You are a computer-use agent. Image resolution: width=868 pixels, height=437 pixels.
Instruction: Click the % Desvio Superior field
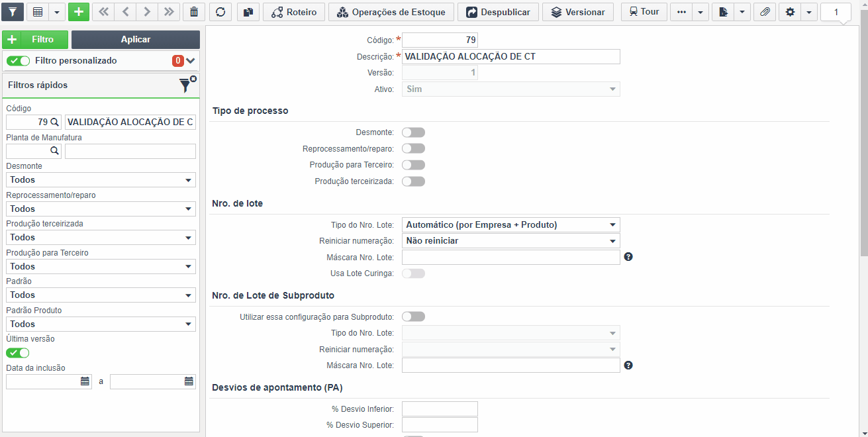tap(440, 425)
